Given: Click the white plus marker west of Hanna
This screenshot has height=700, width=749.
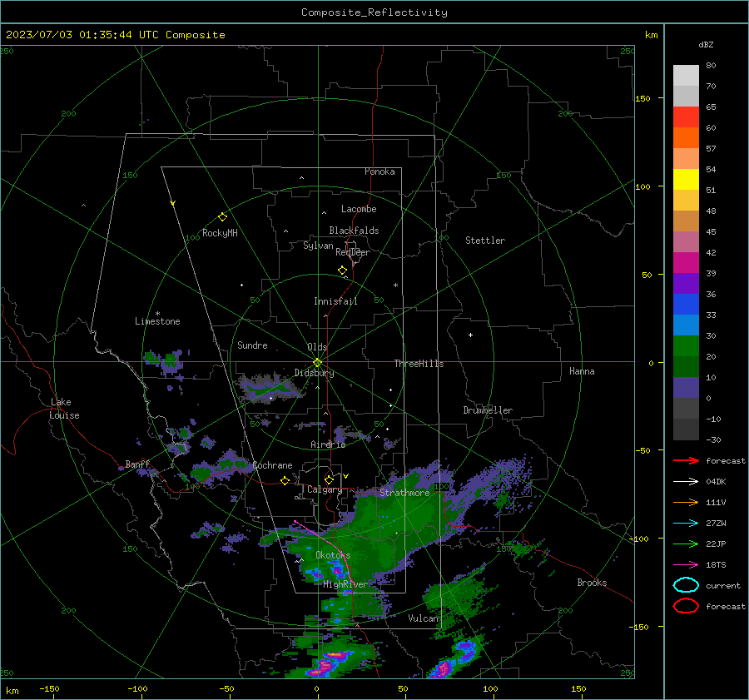Looking at the screenshot, I should coord(470,335).
